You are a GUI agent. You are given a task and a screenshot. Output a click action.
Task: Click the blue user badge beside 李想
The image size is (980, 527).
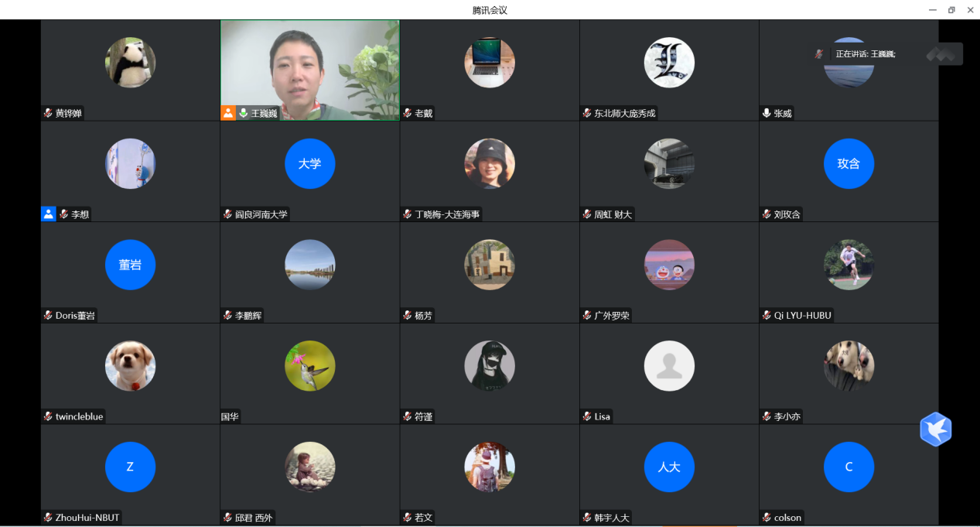click(49, 214)
